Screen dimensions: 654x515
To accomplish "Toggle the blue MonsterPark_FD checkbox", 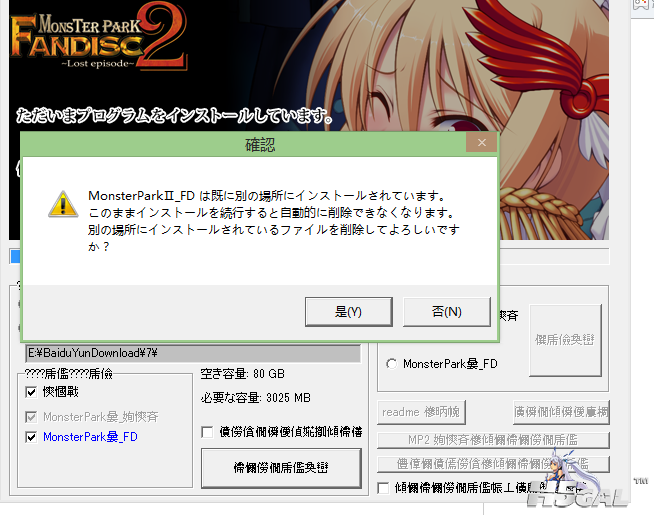I will (31, 437).
